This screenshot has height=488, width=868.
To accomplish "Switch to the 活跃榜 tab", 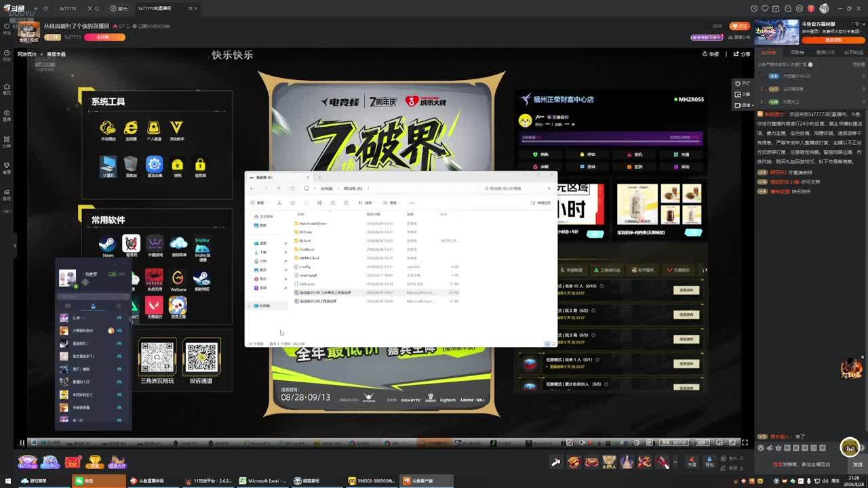I will (x=797, y=52).
